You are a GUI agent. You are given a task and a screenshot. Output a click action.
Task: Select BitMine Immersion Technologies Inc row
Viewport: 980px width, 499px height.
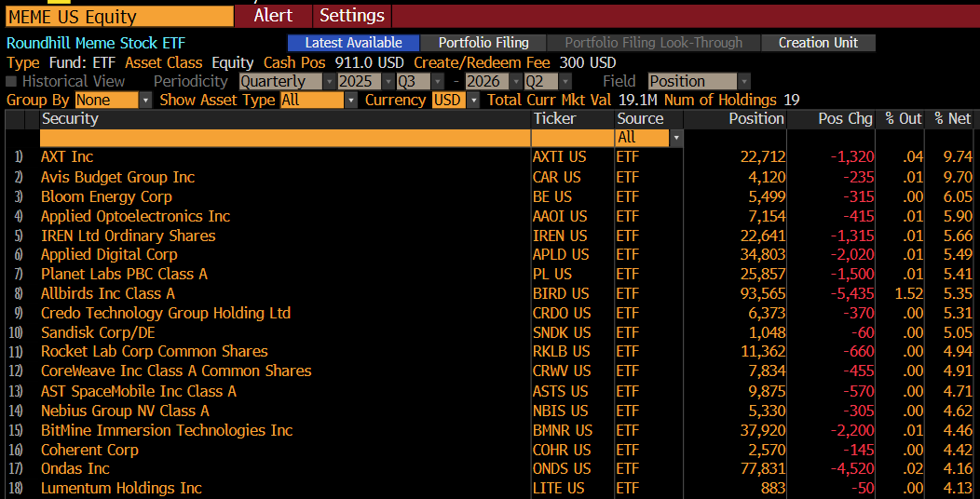(x=490, y=430)
